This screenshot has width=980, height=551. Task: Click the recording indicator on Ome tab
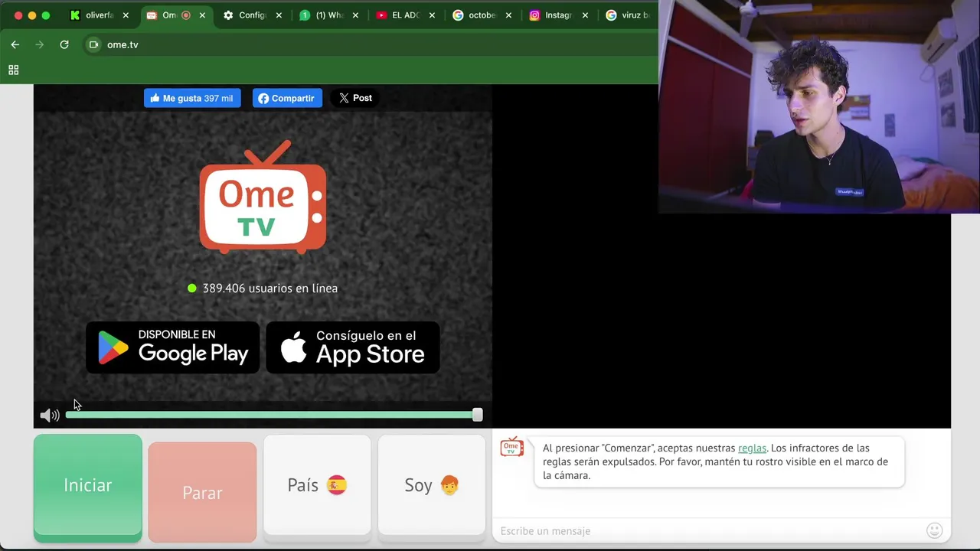click(186, 15)
